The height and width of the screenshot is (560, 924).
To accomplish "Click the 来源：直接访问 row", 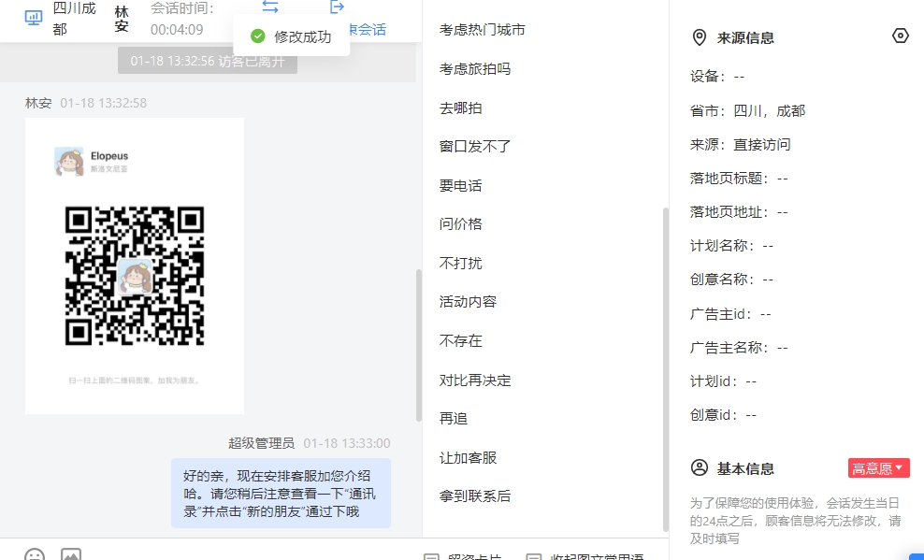I will pos(740,145).
